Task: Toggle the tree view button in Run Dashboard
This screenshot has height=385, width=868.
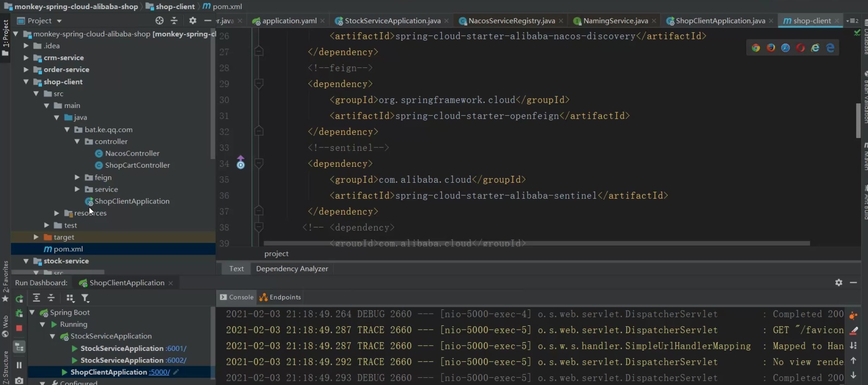Action: point(19,347)
